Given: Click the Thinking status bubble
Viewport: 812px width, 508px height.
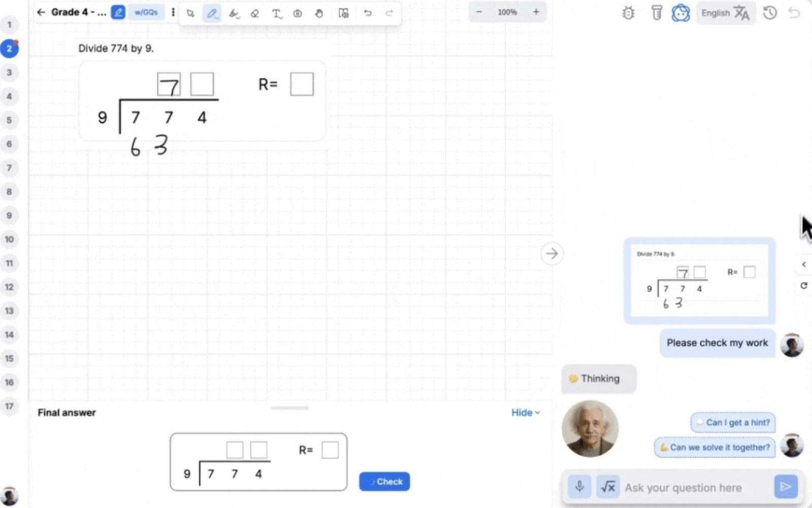Looking at the screenshot, I should click(599, 378).
